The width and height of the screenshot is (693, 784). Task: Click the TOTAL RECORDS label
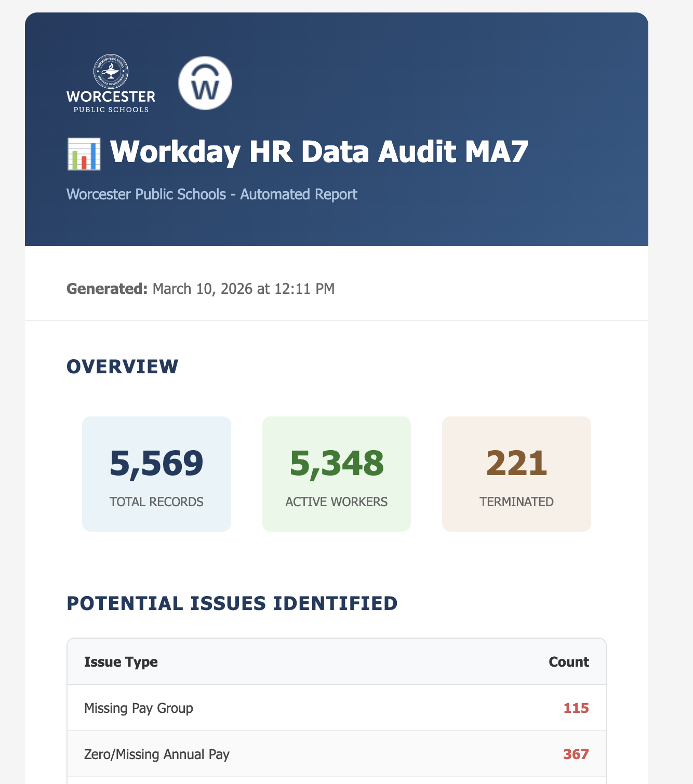click(156, 502)
